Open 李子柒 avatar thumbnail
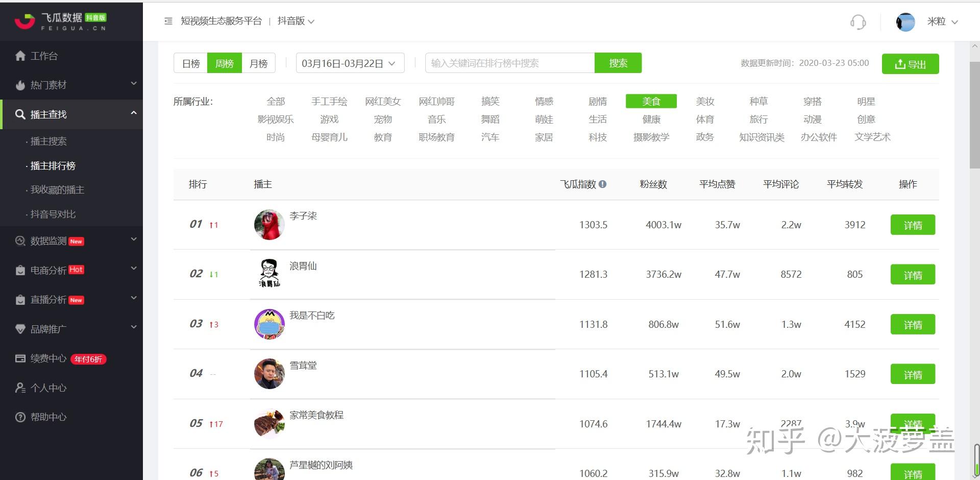This screenshot has height=480, width=980. (269, 225)
